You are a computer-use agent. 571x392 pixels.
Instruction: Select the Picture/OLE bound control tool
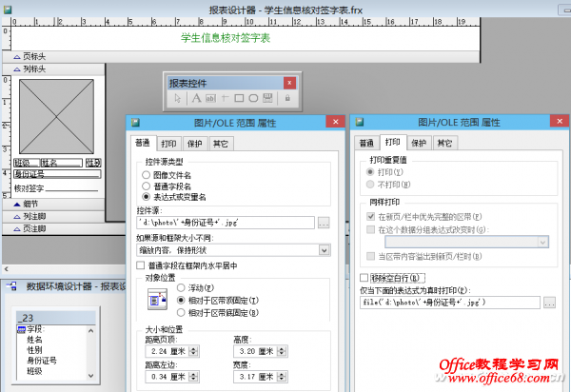[267, 98]
